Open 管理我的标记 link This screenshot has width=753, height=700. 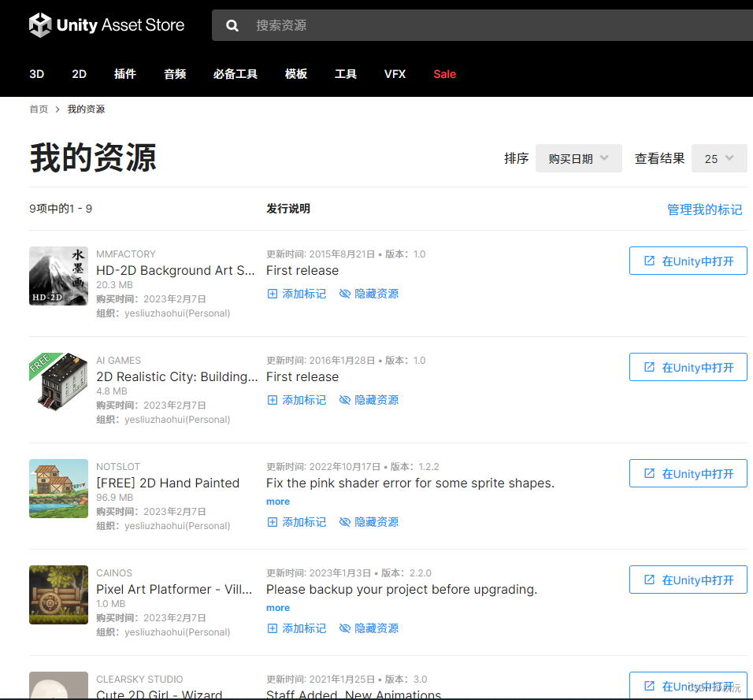(x=704, y=209)
